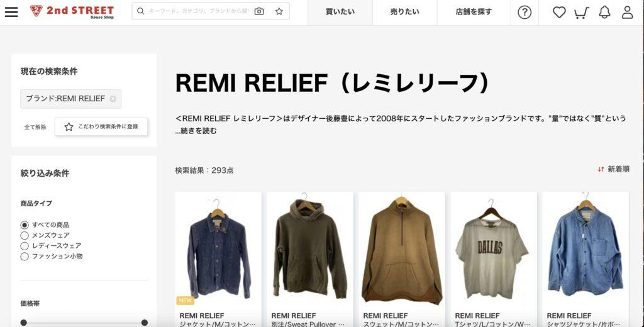Open help question mark icon
Viewport: 644px width, 327px height.
click(525, 13)
